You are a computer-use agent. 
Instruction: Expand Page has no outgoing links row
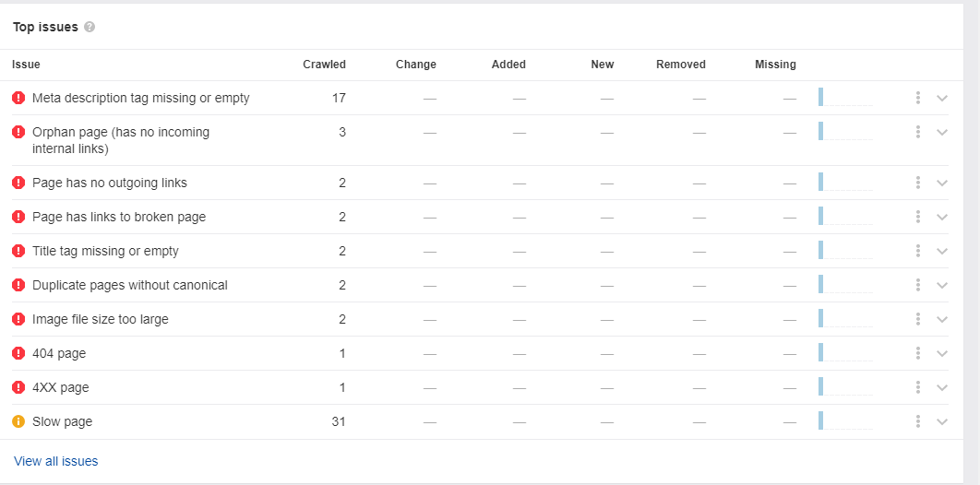pyautogui.click(x=942, y=183)
